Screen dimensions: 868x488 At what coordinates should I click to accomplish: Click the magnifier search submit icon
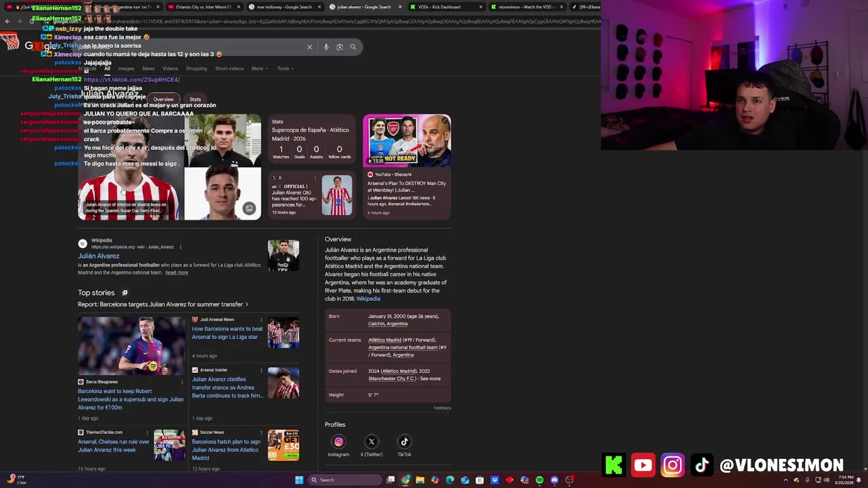[x=353, y=47]
